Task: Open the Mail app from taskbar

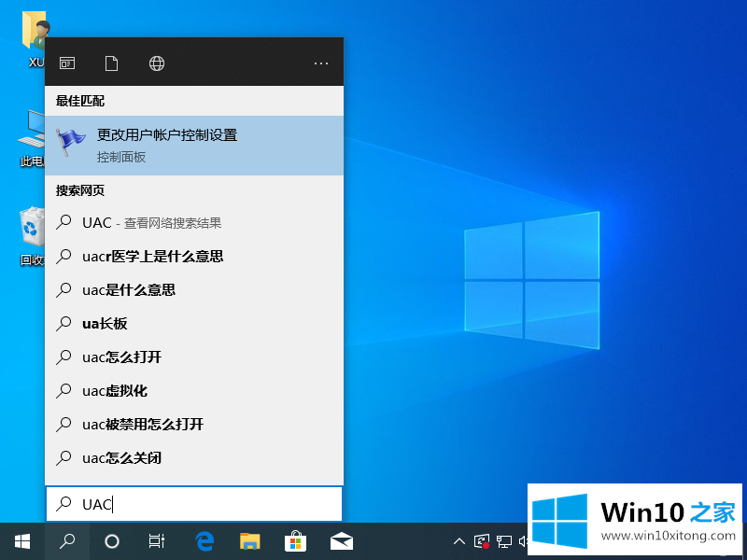Action: point(342,542)
